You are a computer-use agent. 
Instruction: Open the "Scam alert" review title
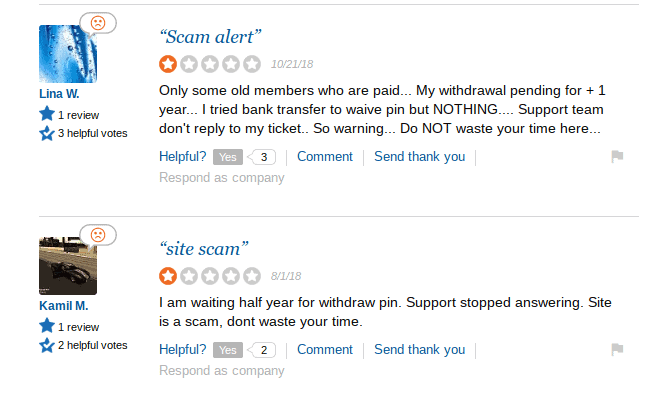point(210,37)
